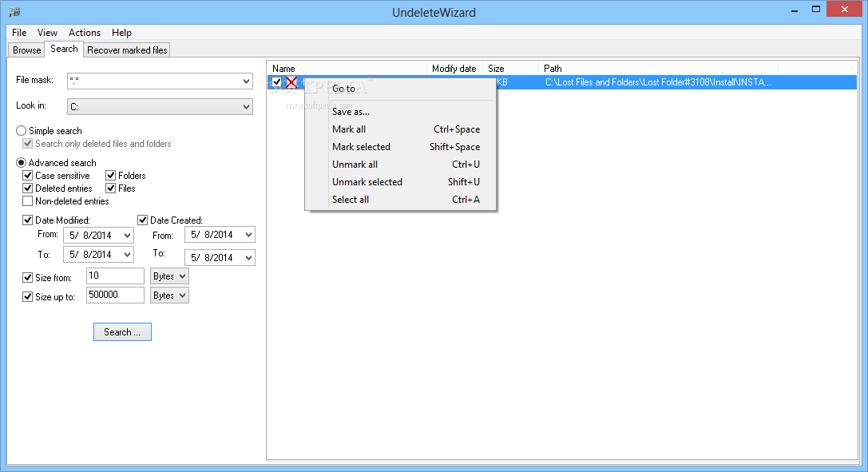Click the Size up to value field
Image resolution: width=868 pixels, height=472 pixels.
[115, 295]
